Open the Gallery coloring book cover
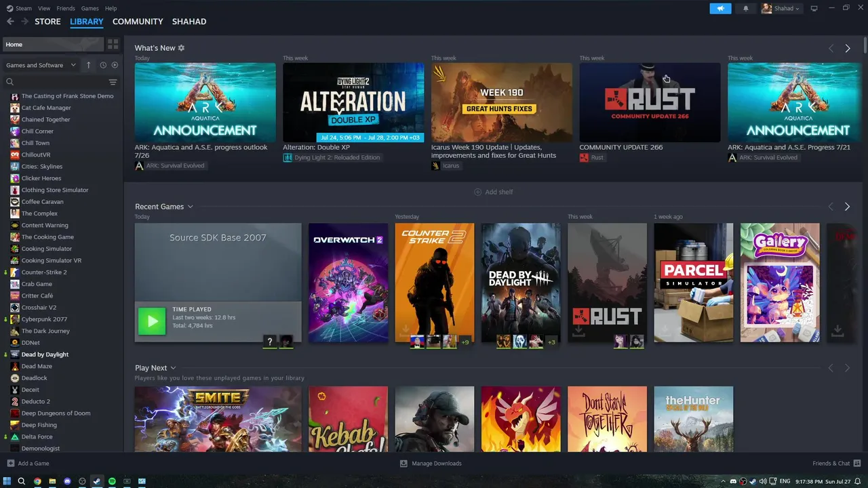The height and width of the screenshot is (488, 868). pos(780,283)
